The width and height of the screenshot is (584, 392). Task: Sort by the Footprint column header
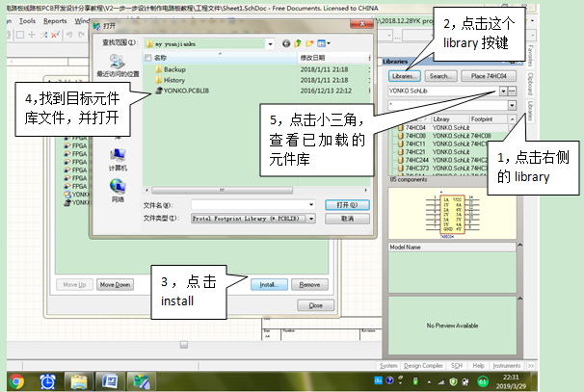(488, 119)
